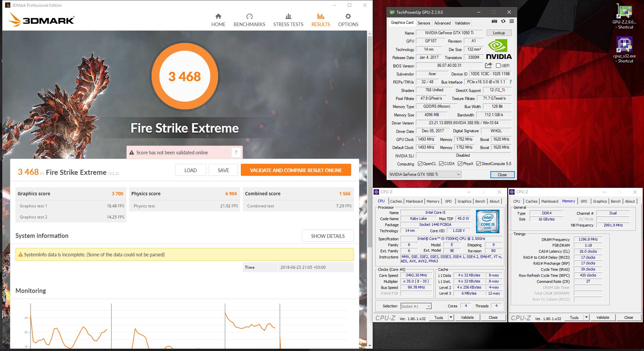Viewport: 644px width, 351px height.
Task: Toggle the UEFI checkbox in GPU-Z
Action: [x=498, y=66]
